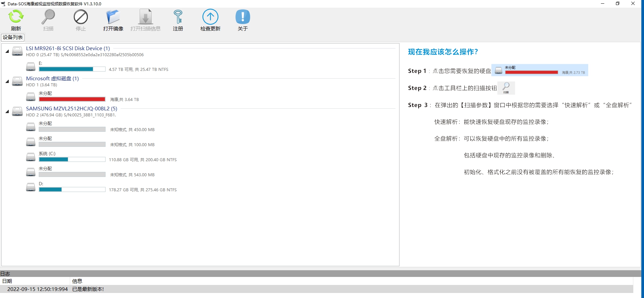Click the 450.00 MB partition icon
This screenshot has height=298, width=644.
coord(31,127)
